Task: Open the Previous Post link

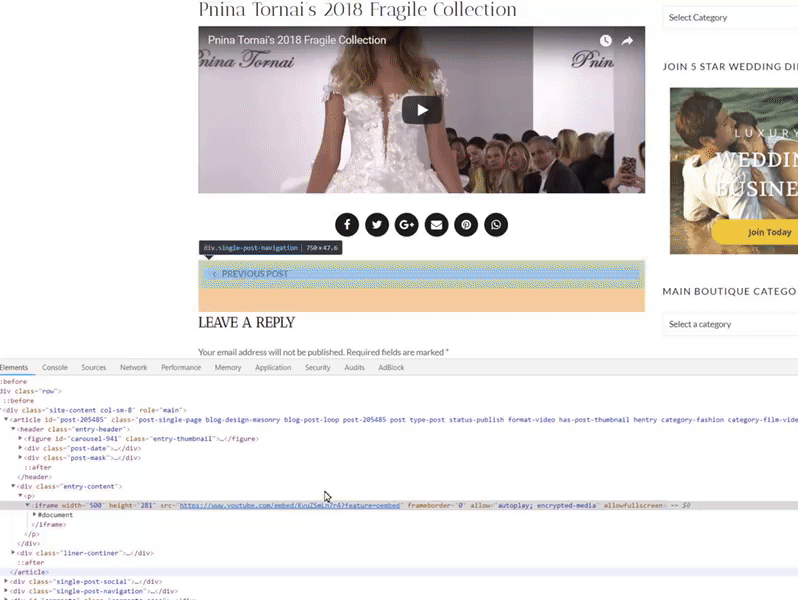Action: point(250,274)
